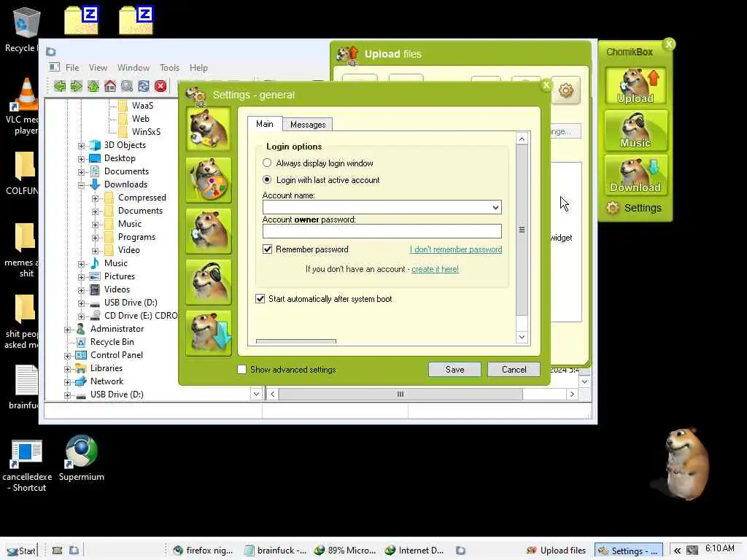Expand the Pictures tree node
This screenshot has width=747, height=560.
click(82, 277)
